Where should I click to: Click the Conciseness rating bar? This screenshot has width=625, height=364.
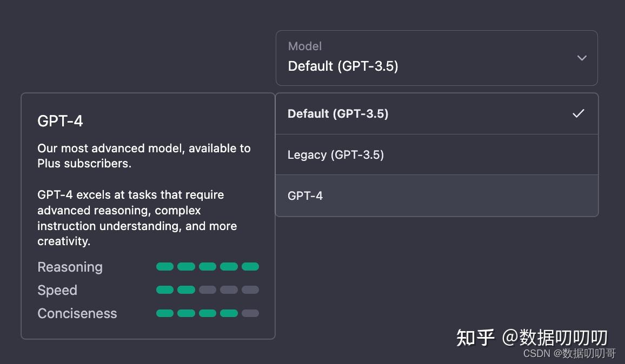(x=207, y=313)
